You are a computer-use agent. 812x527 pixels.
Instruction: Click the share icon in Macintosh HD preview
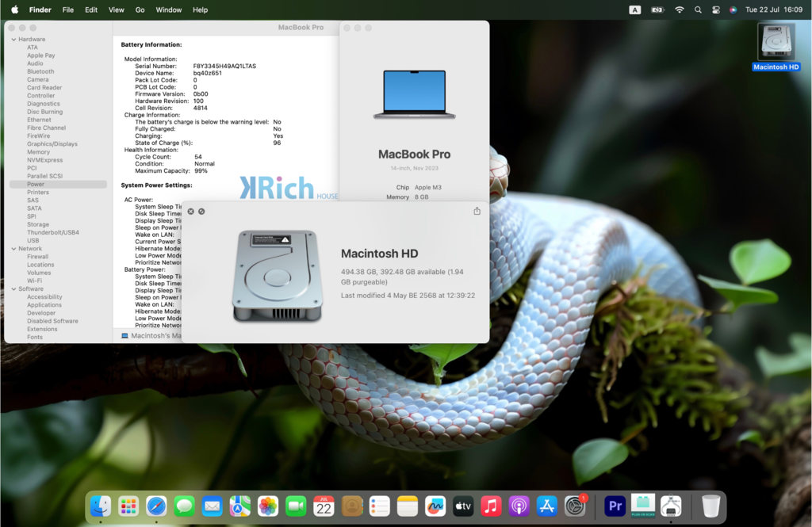click(477, 211)
